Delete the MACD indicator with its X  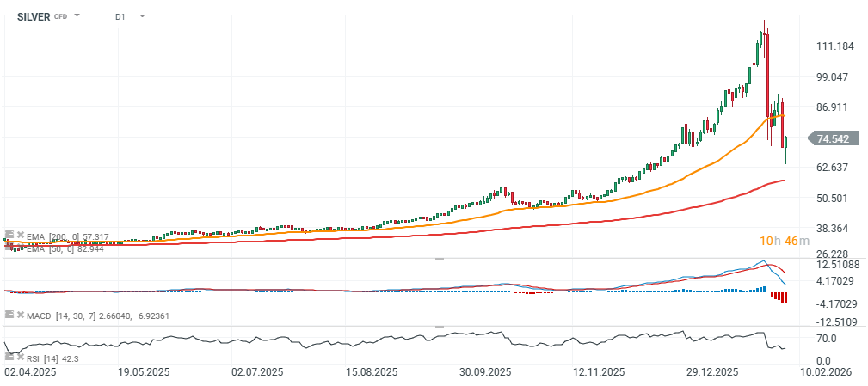pyautogui.click(x=19, y=316)
